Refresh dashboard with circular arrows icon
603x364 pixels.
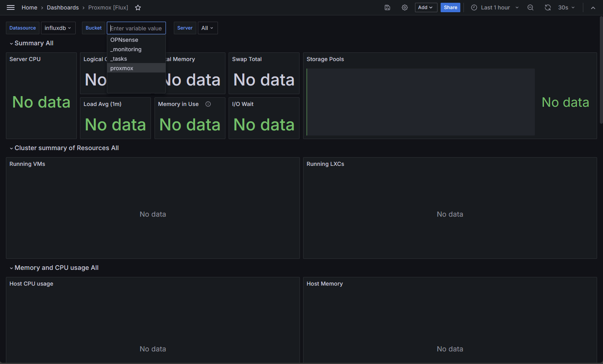(x=548, y=7)
